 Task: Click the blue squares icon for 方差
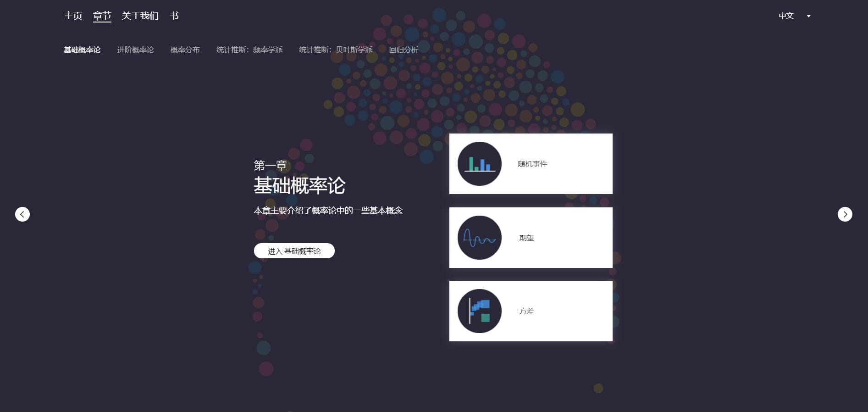click(x=480, y=311)
